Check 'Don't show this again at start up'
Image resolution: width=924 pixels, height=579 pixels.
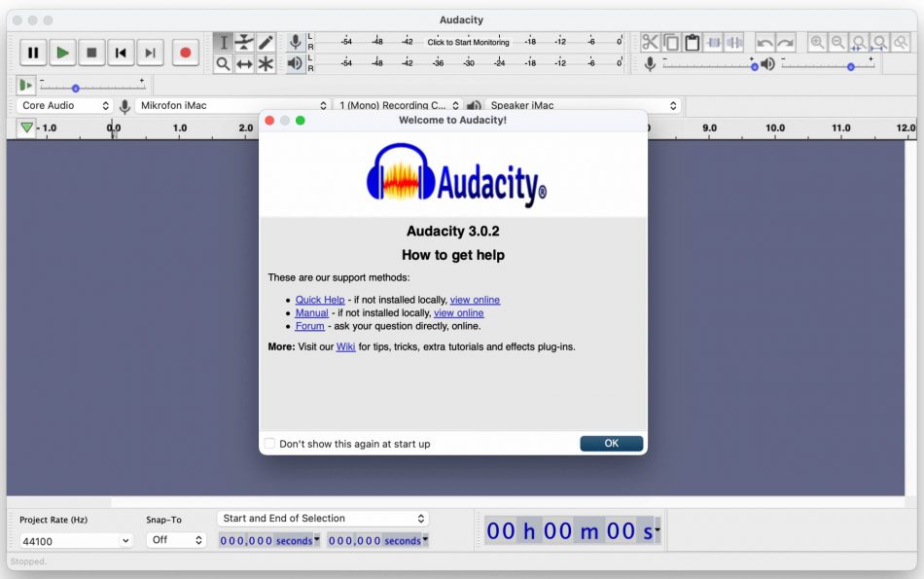point(269,444)
